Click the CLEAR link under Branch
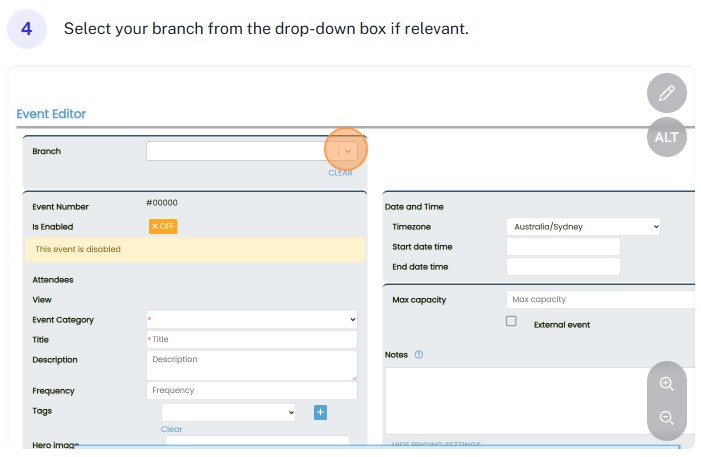 point(340,173)
